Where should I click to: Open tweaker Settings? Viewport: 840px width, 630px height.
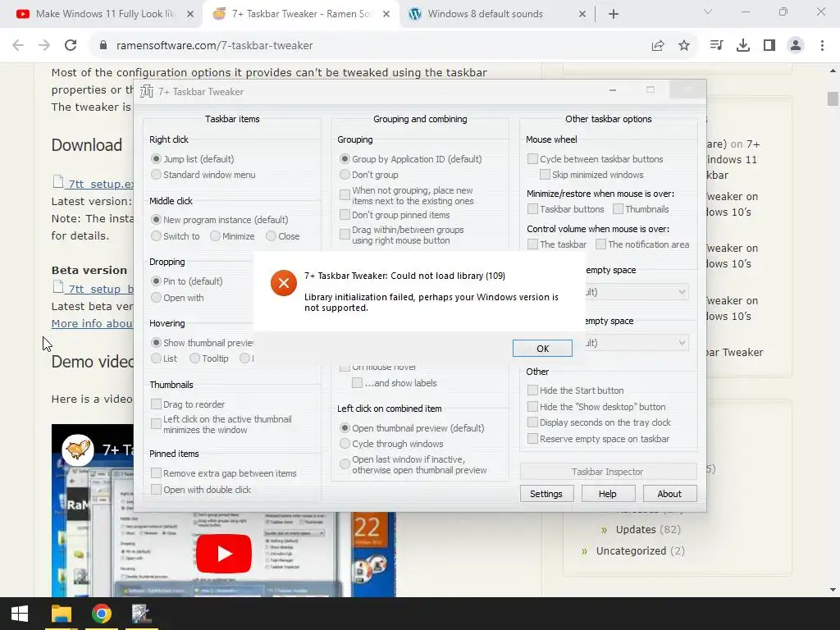click(x=546, y=493)
